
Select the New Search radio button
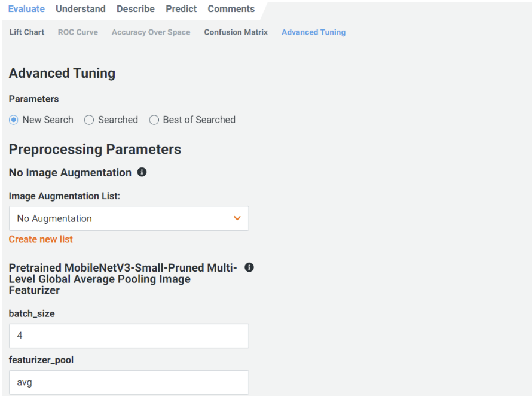14,120
